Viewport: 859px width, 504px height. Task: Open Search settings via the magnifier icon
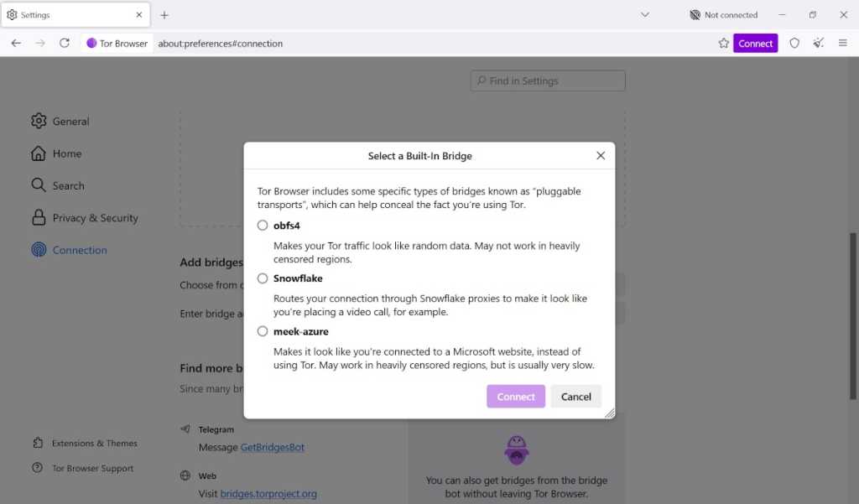[x=39, y=185]
